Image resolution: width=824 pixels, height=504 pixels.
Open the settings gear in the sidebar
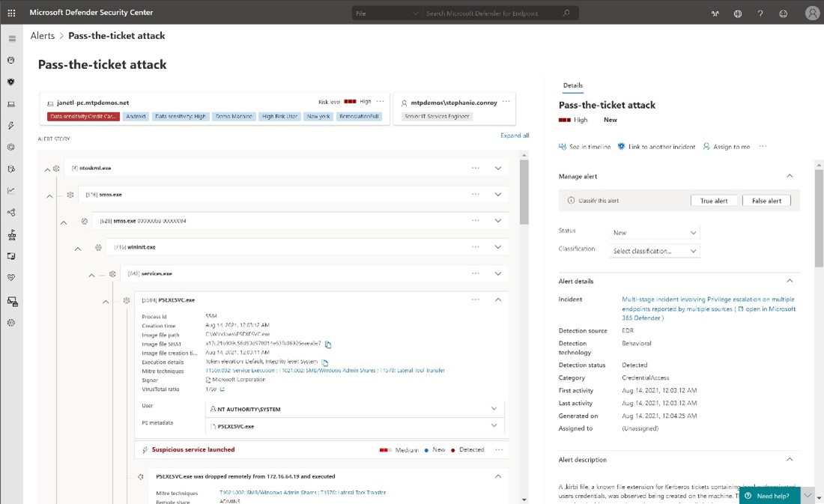[10, 323]
